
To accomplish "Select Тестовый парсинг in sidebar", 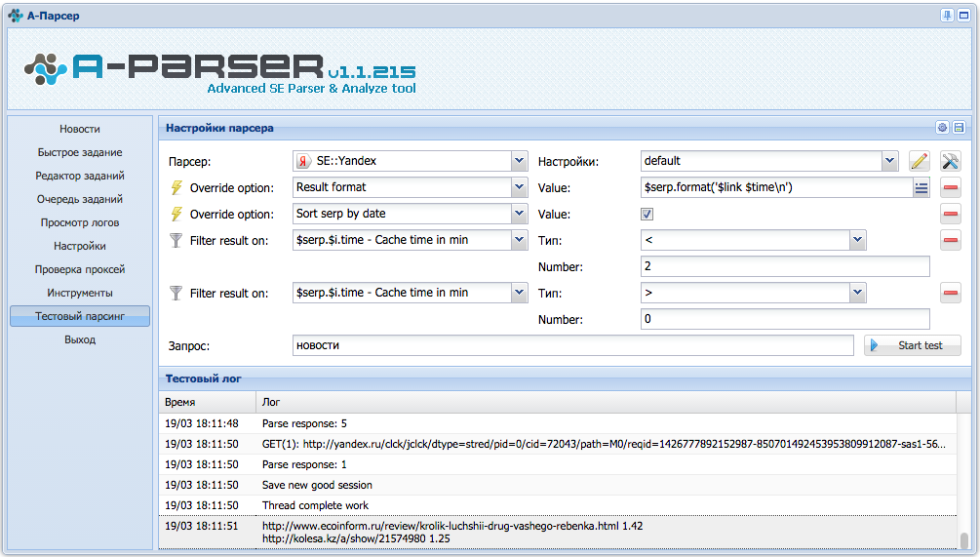I will click(x=80, y=316).
